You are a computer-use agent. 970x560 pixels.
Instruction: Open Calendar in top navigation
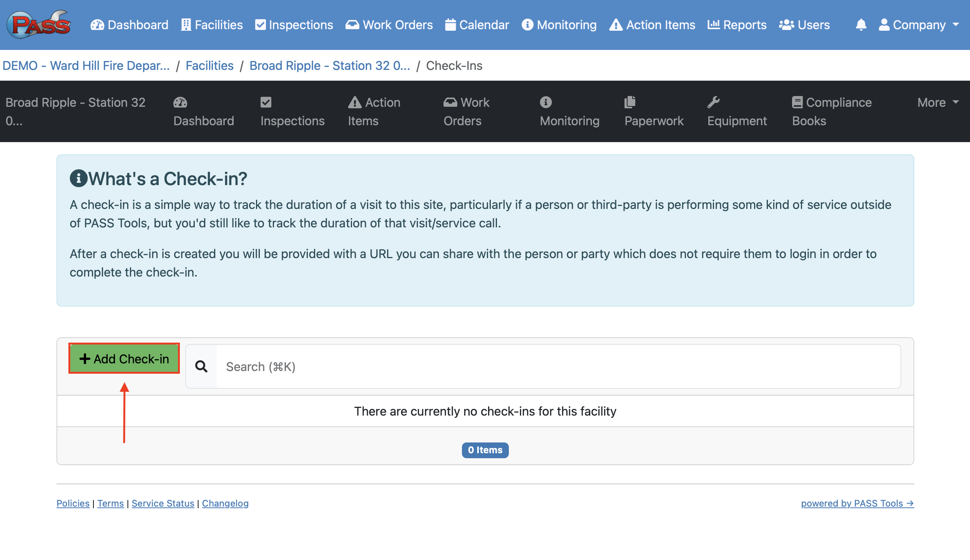coord(477,25)
